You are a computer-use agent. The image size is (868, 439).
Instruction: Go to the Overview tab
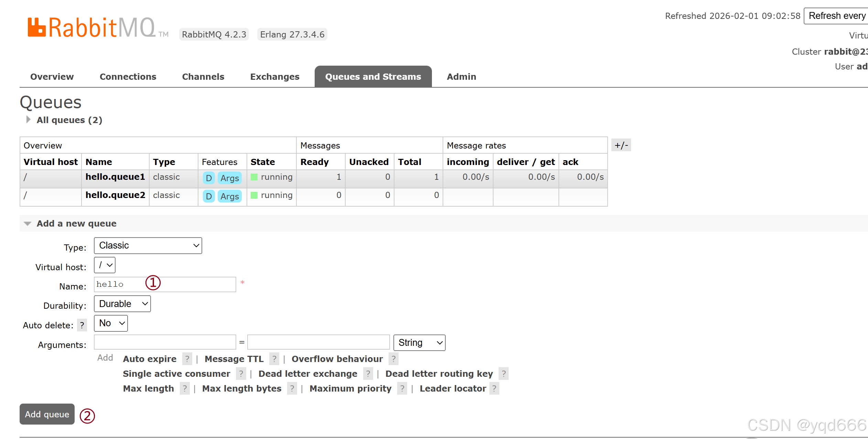[52, 77]
